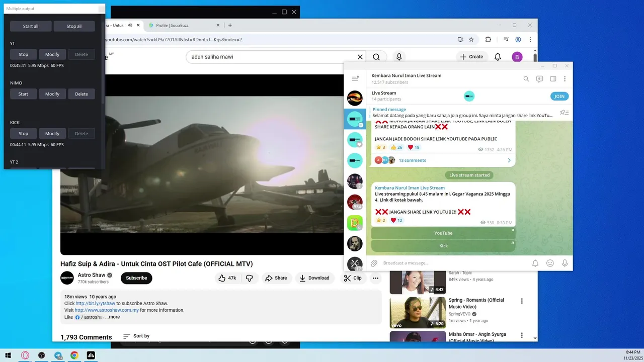Screen dimensions: 644x362
Task: Open the green D chat in Telegram sidebar
Action: [x=355, y=223]
